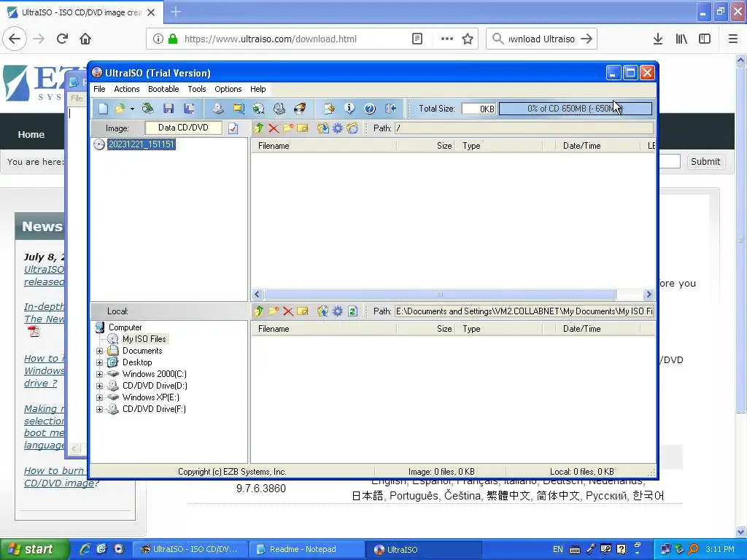Expand the Desktop tree node

[x=99, y=362]
